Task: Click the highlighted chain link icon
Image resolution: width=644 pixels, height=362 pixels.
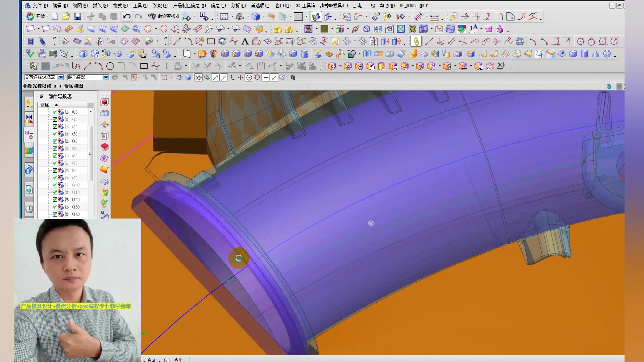Action: pyautogui.click(x=416, y=41)
